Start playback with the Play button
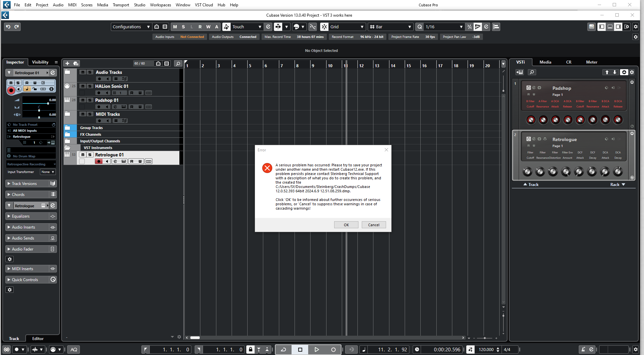This screenshot has height=355, width=644. point(317,349)
